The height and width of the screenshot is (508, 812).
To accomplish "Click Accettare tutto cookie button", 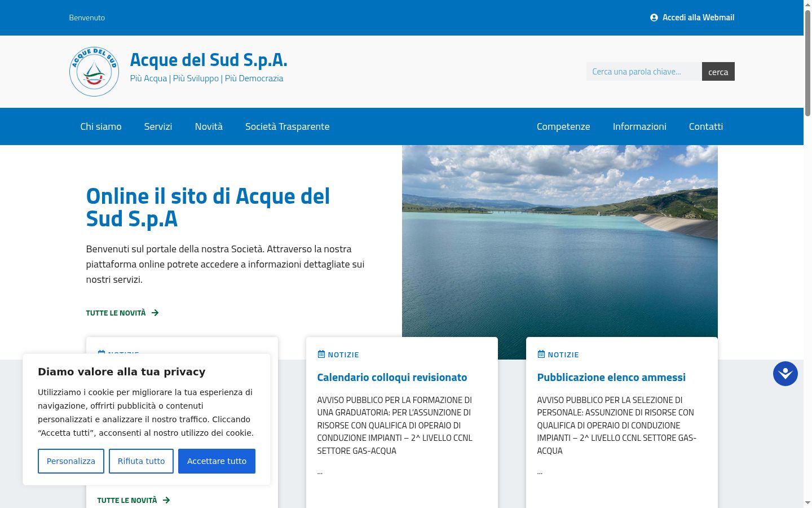I will [x=217, y=461].
